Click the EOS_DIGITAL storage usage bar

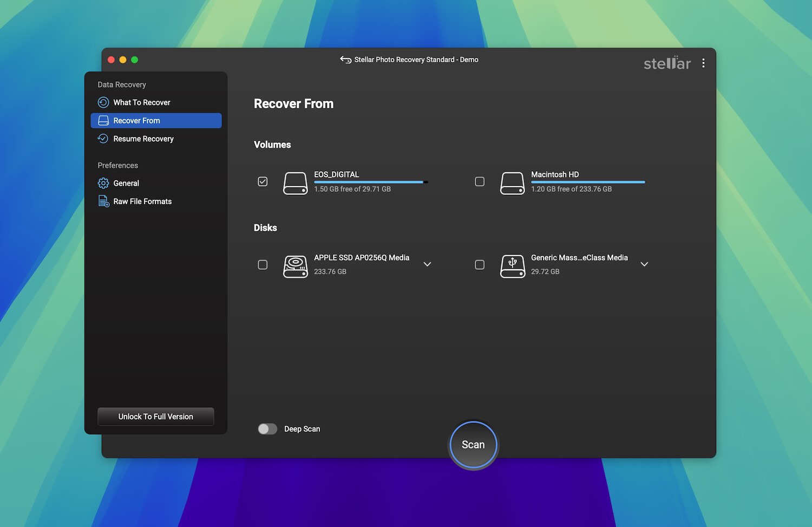tap(371, 182)
